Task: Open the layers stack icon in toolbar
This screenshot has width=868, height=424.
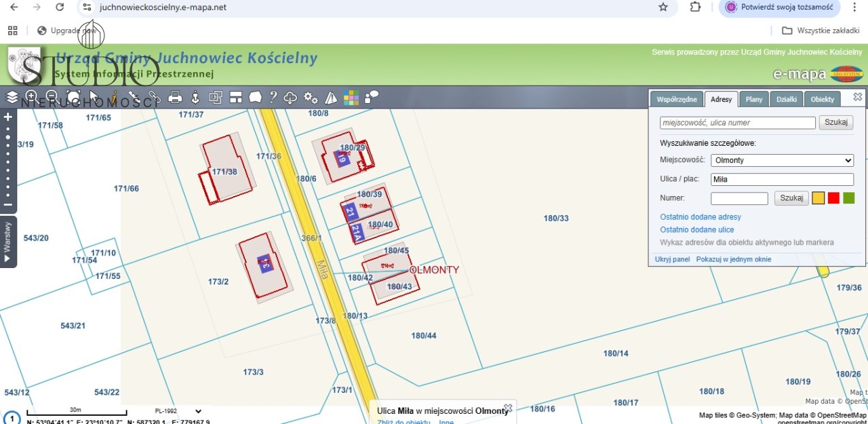Action: tap(12, 97)
